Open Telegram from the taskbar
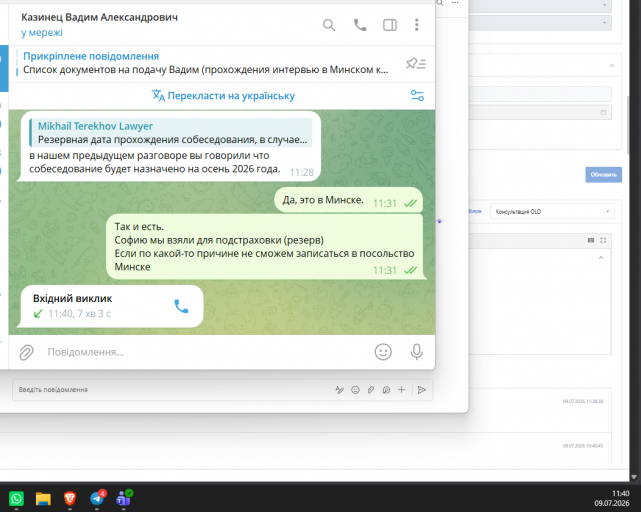The image size is (641, 512). (97, 498)
